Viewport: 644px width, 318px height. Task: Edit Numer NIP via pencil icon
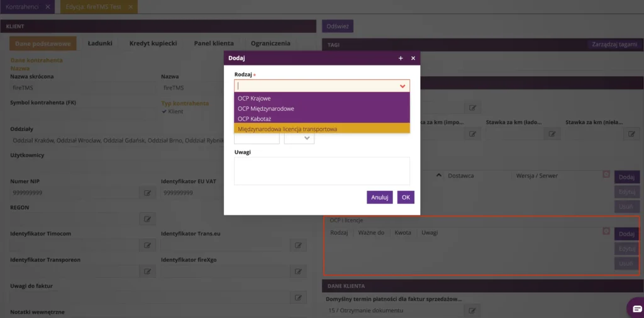click(x=147, y=193)
